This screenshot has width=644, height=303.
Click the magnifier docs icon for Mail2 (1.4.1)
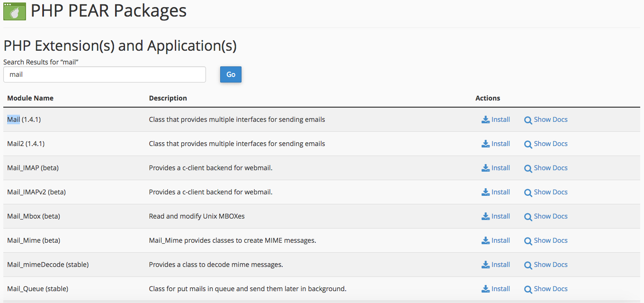coord(528,144)
